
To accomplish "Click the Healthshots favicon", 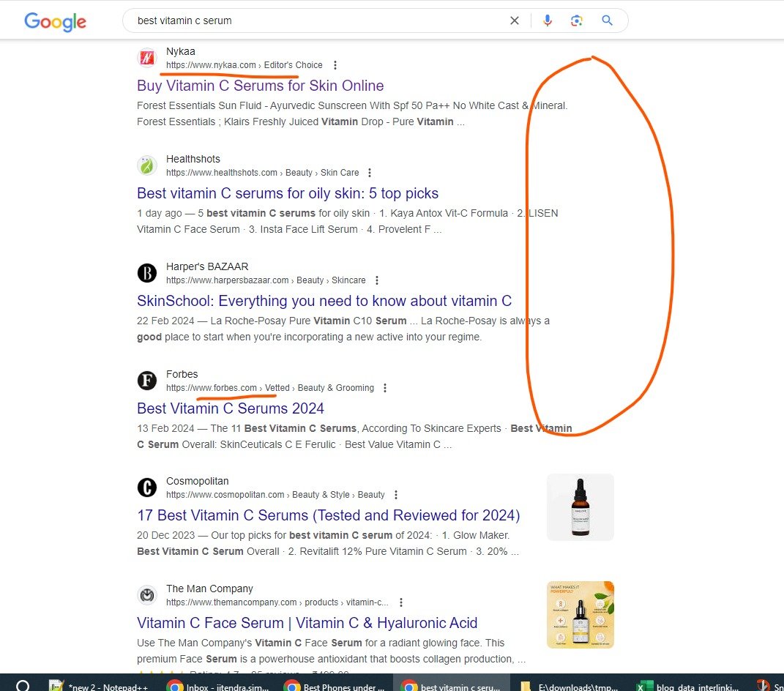I will pos(147,165).
